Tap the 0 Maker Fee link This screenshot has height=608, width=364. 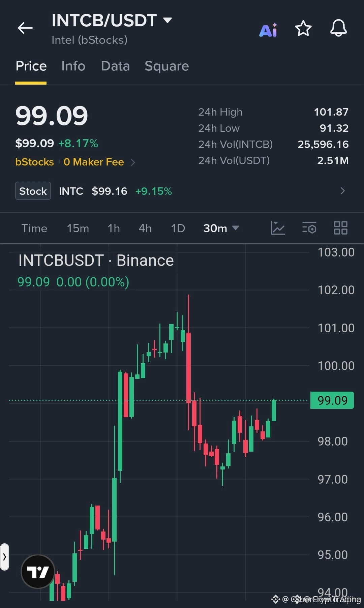click(x=94, y=162)
